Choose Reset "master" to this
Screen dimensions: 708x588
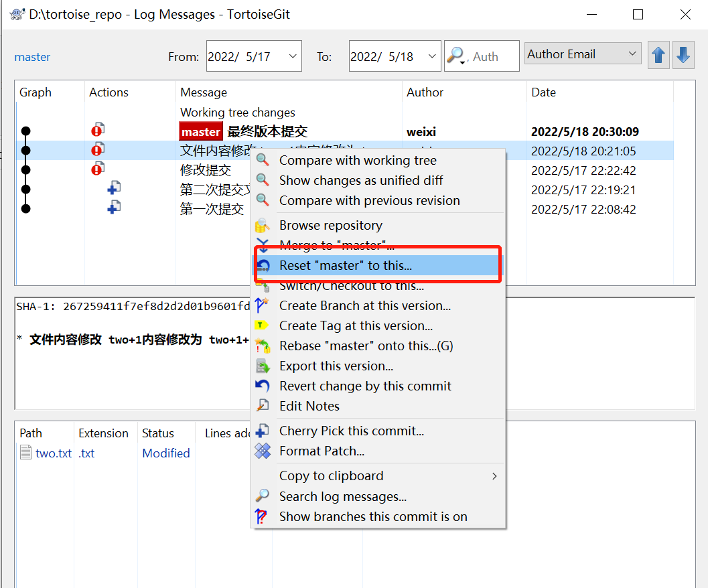[x=378, y=266]
